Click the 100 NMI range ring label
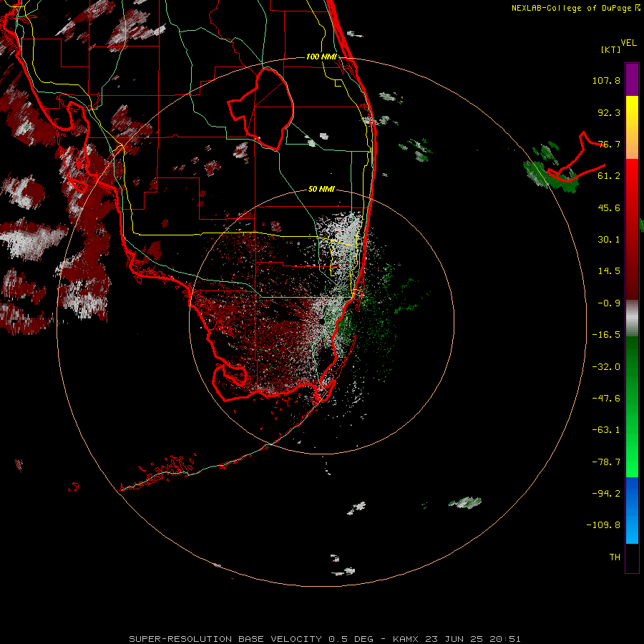This screenshot has width=644, height=644. [321, 57]
